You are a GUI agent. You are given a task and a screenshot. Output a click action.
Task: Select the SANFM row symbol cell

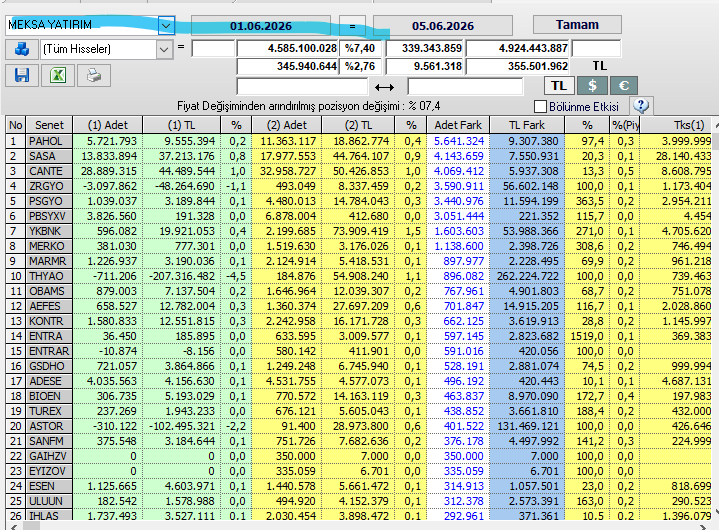pos(49,441)
